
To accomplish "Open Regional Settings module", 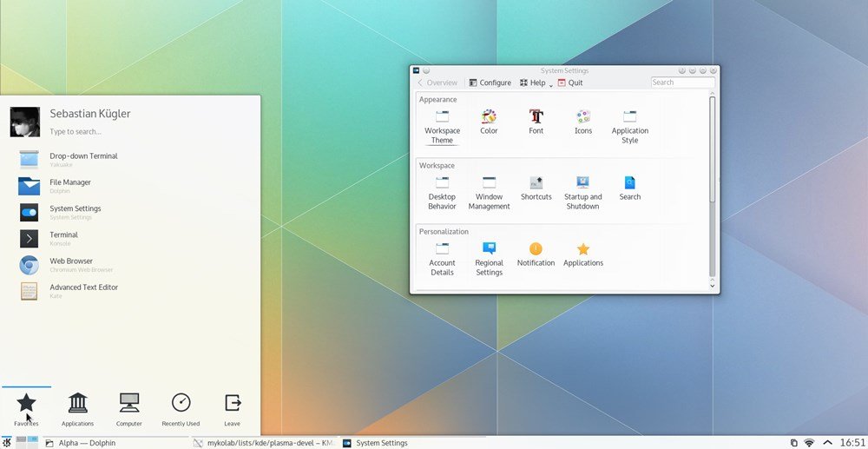I will 489,259.
